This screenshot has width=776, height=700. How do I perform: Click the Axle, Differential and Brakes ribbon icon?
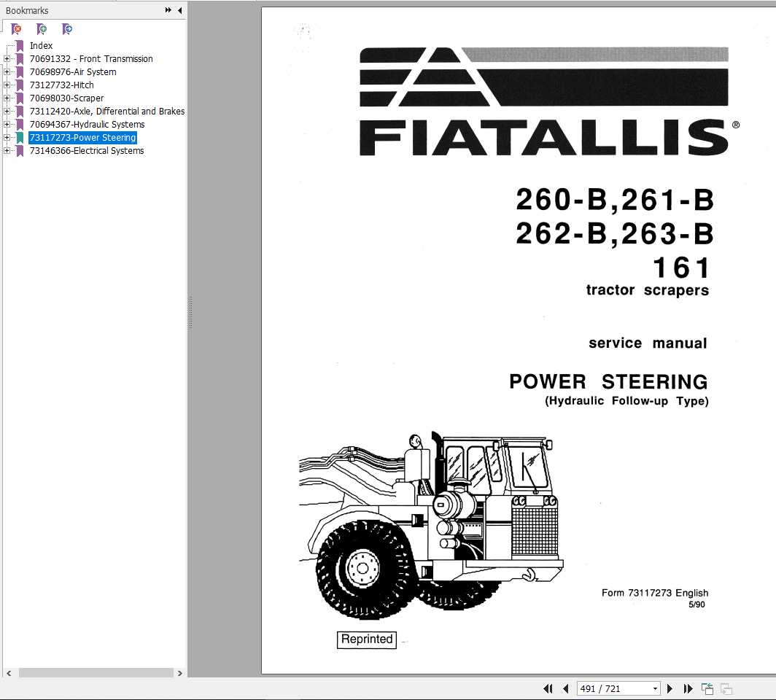pos(20,112)
